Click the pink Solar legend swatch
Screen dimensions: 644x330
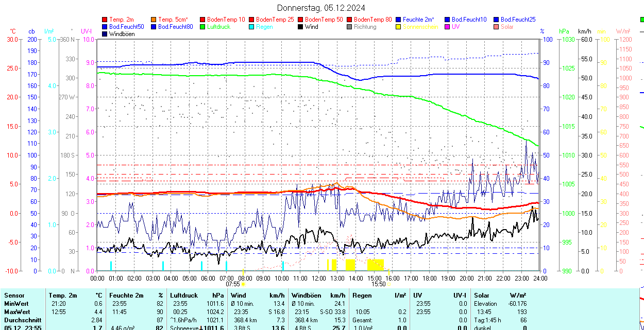click(x=497, y=27)
